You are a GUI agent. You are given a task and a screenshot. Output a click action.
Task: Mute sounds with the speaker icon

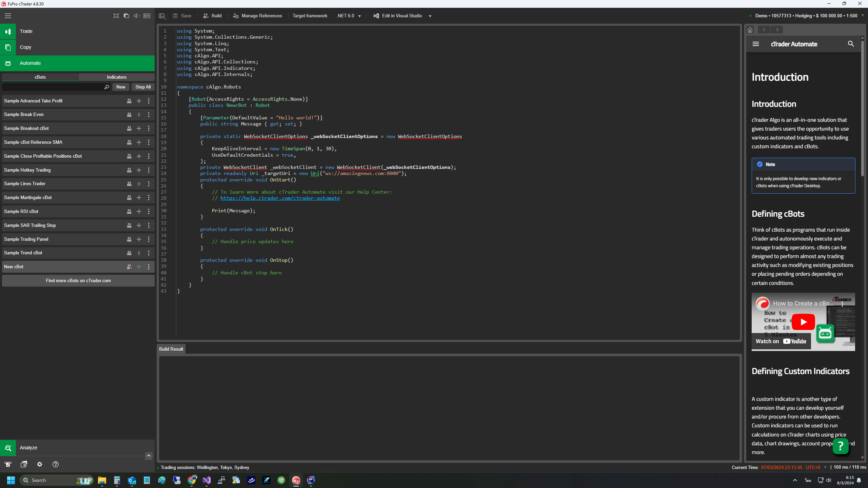(x=136, y=16)
